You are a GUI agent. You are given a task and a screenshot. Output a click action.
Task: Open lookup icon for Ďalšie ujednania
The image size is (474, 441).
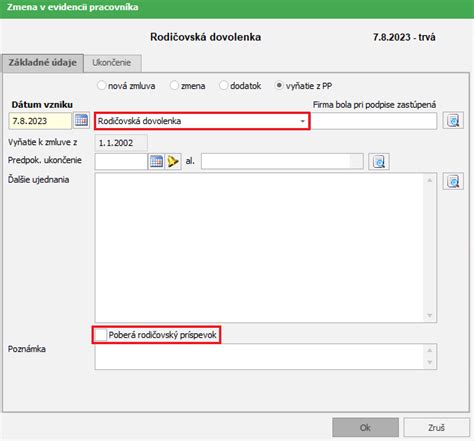(x=453, y=181)
